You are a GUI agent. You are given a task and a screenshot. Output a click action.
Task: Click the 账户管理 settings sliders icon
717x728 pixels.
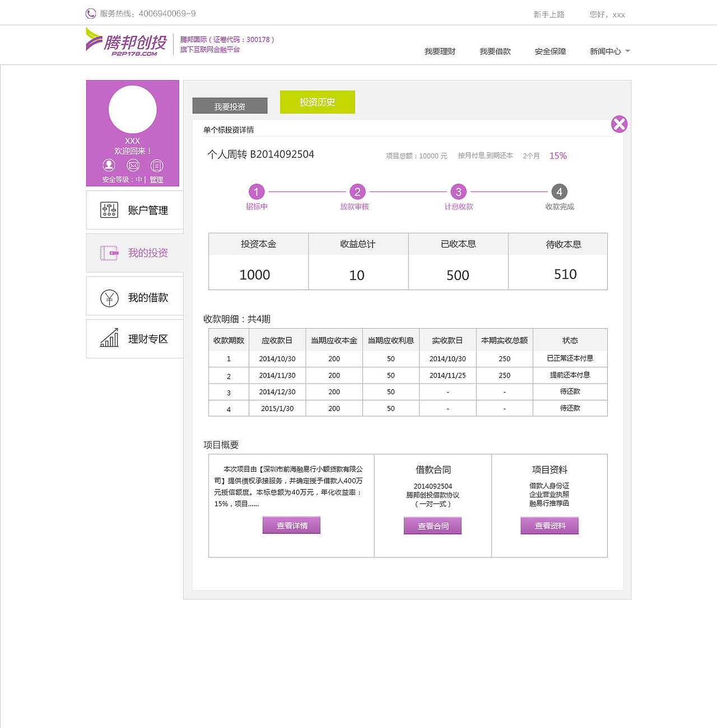click(109, 210)
